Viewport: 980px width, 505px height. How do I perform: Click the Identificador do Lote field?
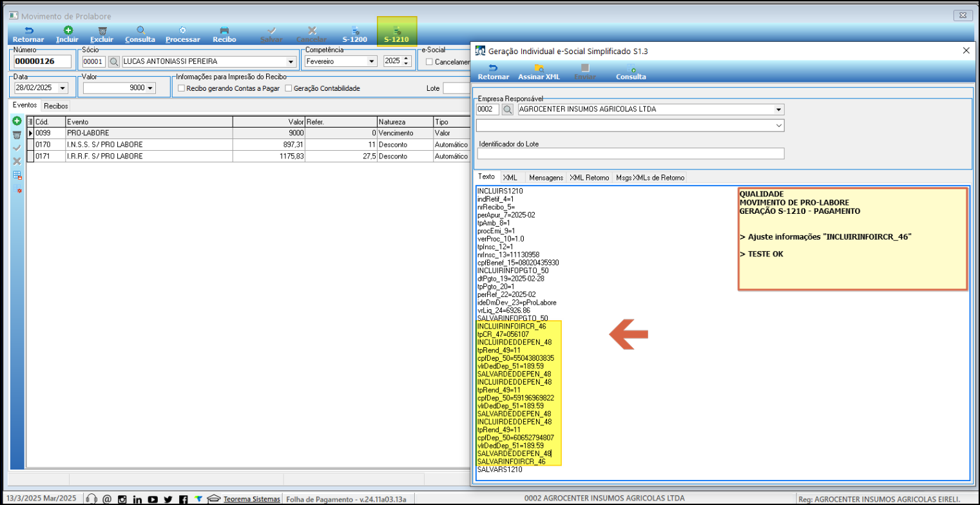coord(630,153)
